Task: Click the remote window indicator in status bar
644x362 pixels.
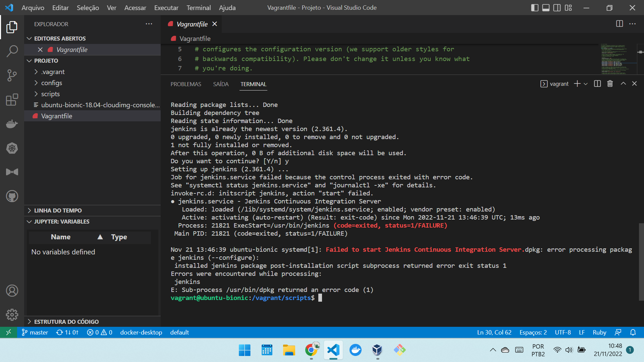Action: tap(9, 332)
